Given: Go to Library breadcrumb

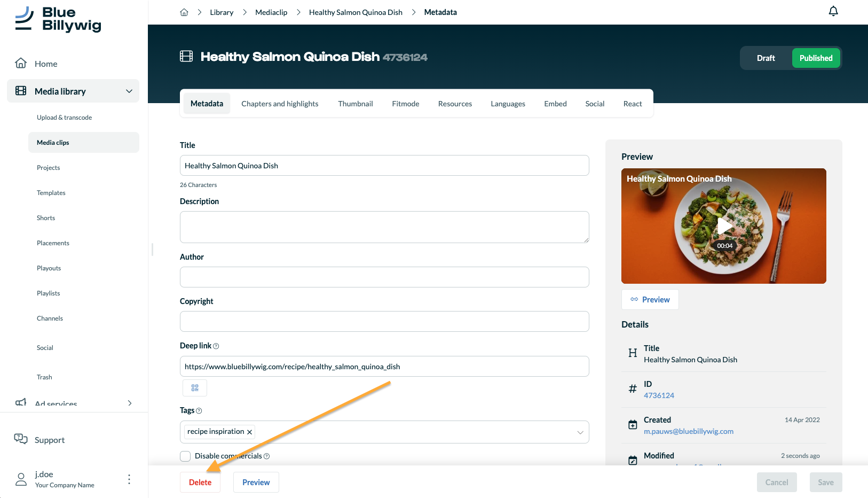Looking at the screenshot, I should pyautogui.click(x=222, y=12).
